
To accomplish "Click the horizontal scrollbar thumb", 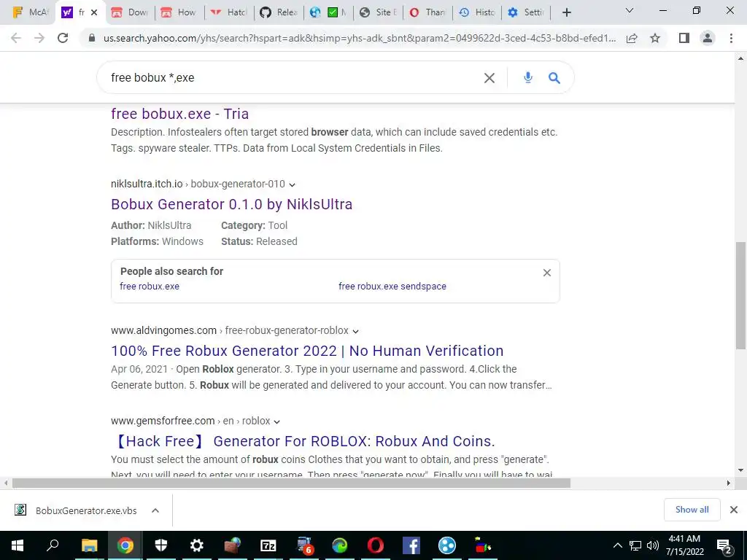I will tap(291, 483).
